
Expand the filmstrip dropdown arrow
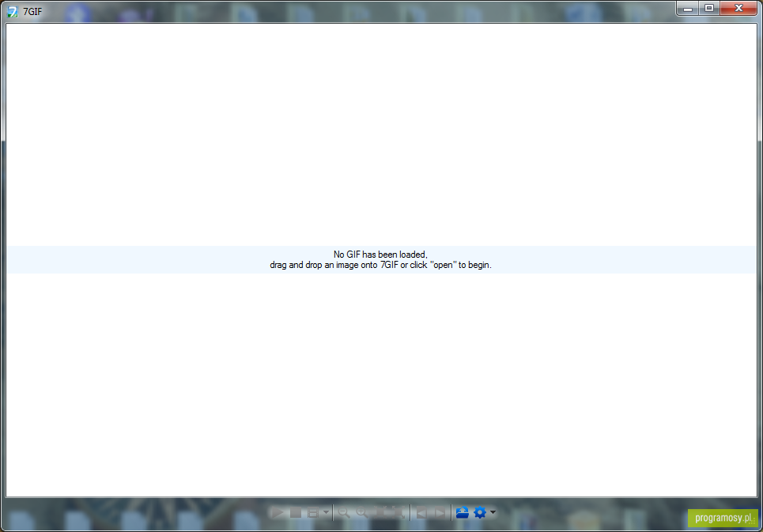[326, 512]
